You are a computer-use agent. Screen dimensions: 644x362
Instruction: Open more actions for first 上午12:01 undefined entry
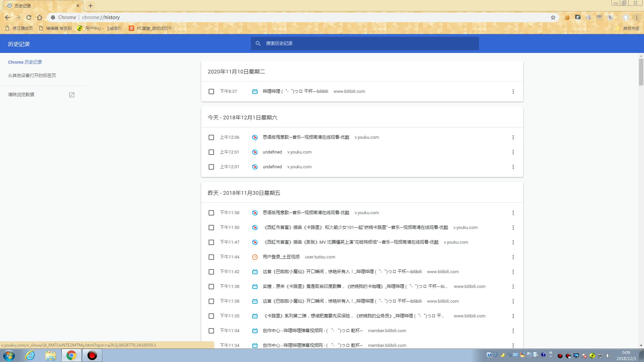coord(513,152)
